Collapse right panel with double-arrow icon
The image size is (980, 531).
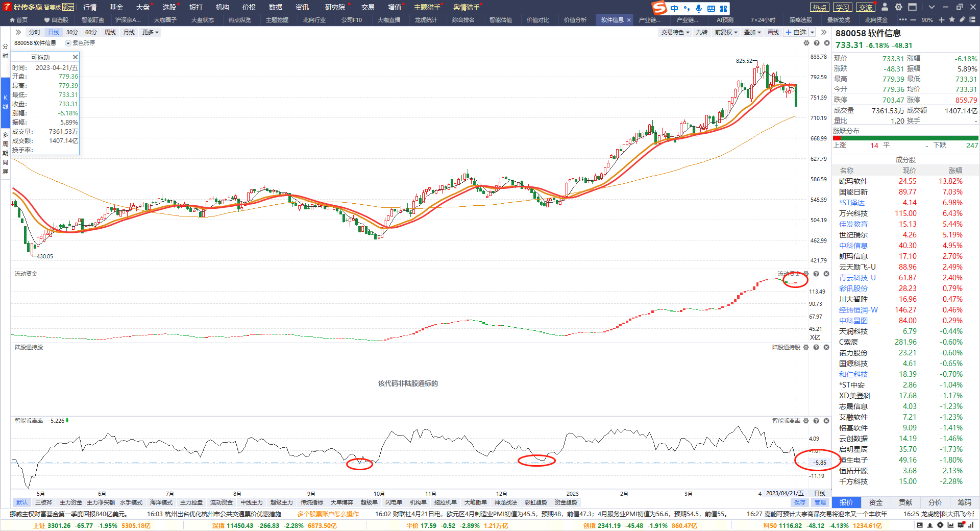[x=824, y=32]
